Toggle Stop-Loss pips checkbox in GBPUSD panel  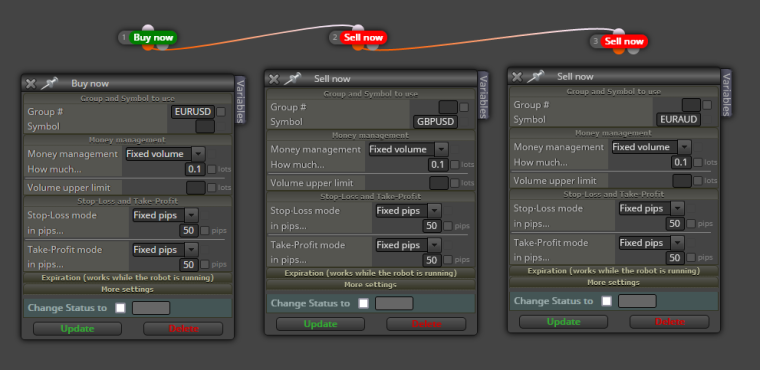[x=448, y=225]
